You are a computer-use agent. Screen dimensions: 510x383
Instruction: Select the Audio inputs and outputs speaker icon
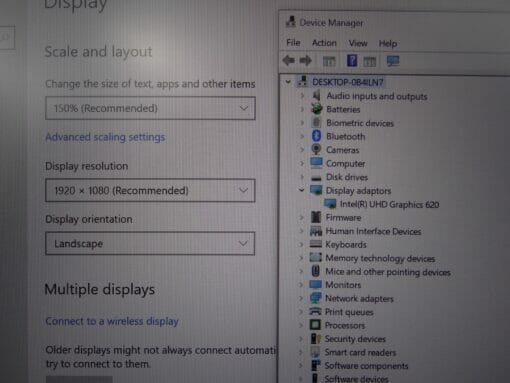click(x=316, y=96)
